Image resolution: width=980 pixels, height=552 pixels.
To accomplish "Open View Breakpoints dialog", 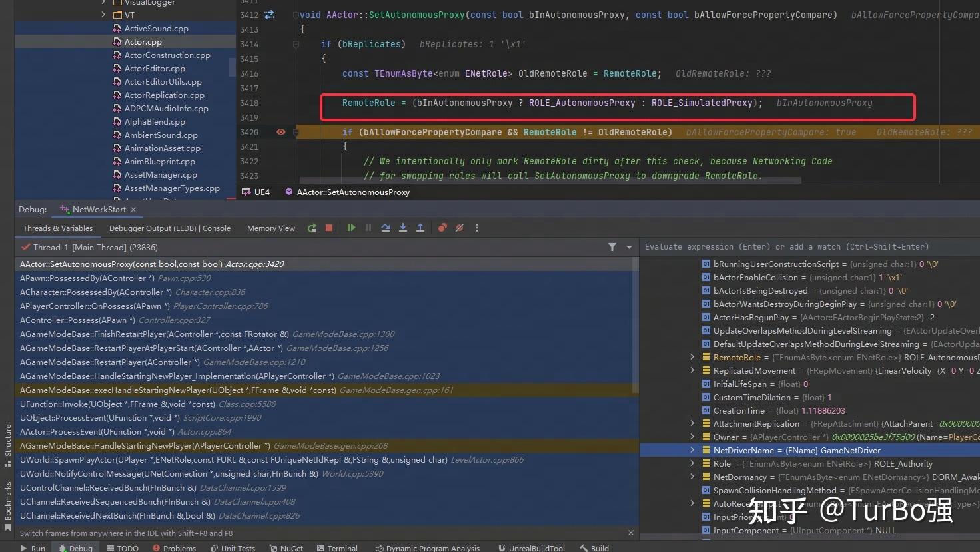I will pos(442,228).
